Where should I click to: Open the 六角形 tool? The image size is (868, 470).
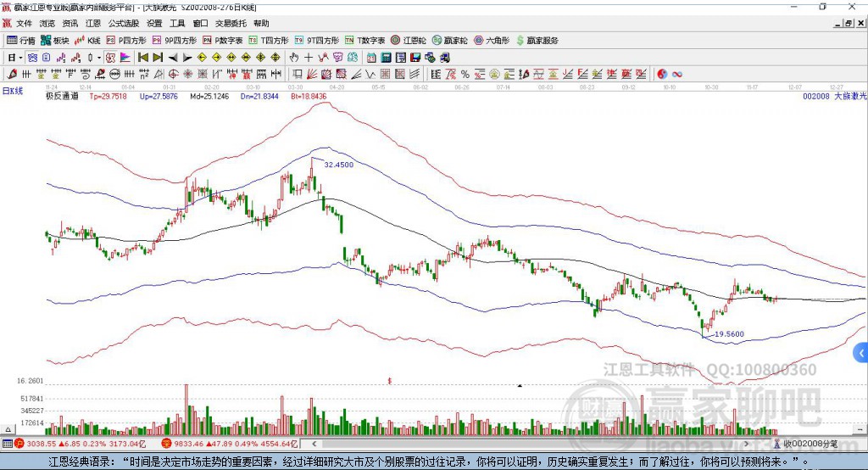[x=491, y=41]
